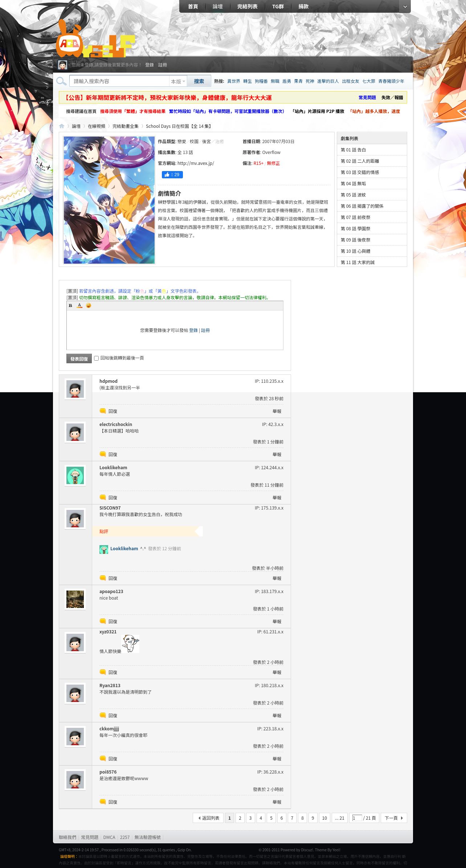Viewport: 466px width, 868px height.
Task: Go to page 2 in pagination
Action: click(240, 818)
